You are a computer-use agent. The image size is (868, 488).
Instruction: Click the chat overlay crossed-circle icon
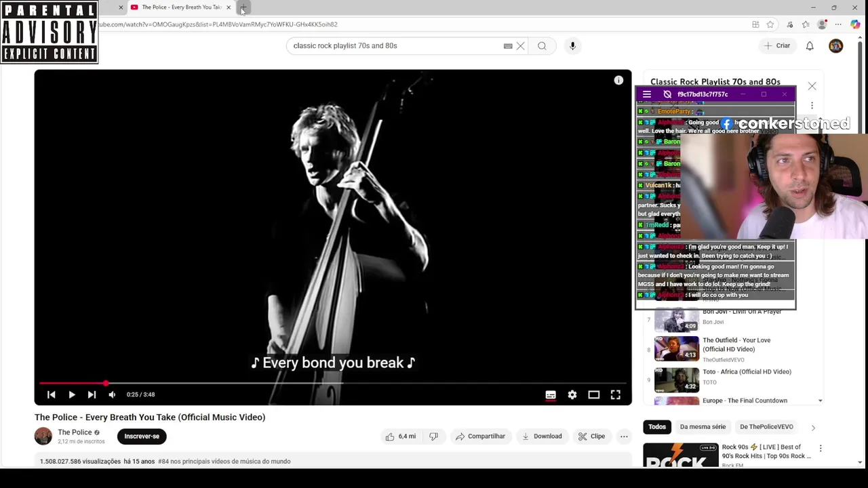point(667,94)
